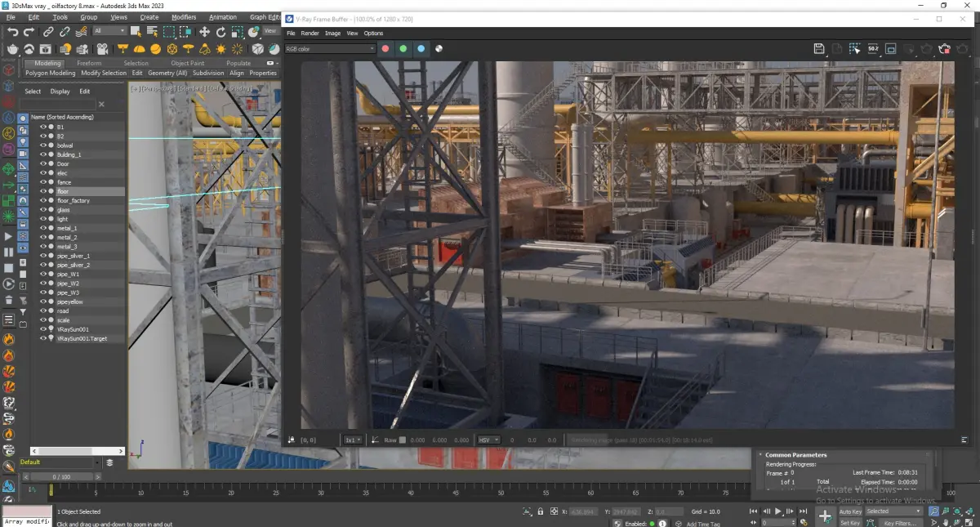Switch to the Object Paint ribbon tab

[188, 63]
